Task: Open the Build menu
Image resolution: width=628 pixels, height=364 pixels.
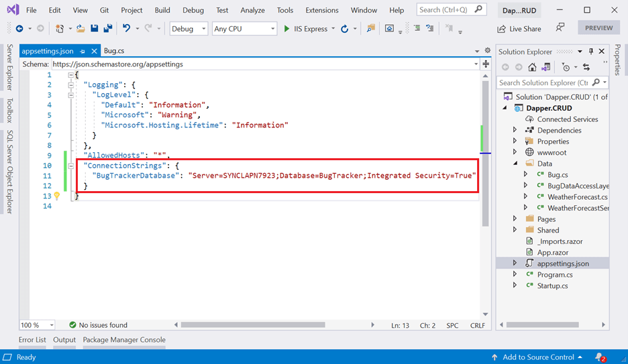Action: pyautogui.click(x=162, y=10)
